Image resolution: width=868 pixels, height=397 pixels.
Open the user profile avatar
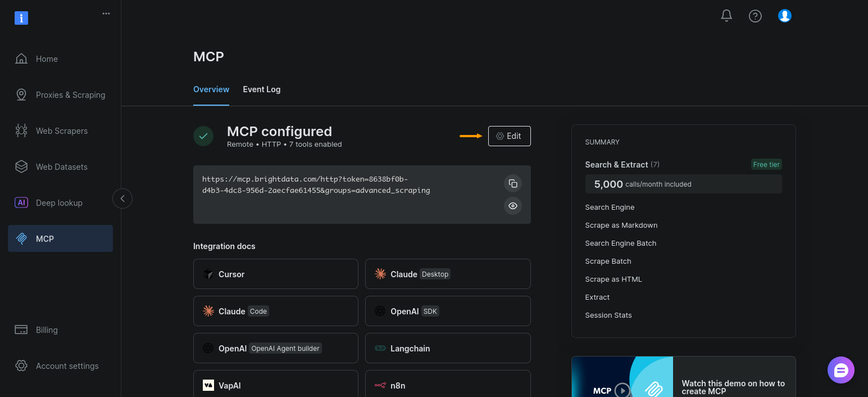[x=784, y=16]
